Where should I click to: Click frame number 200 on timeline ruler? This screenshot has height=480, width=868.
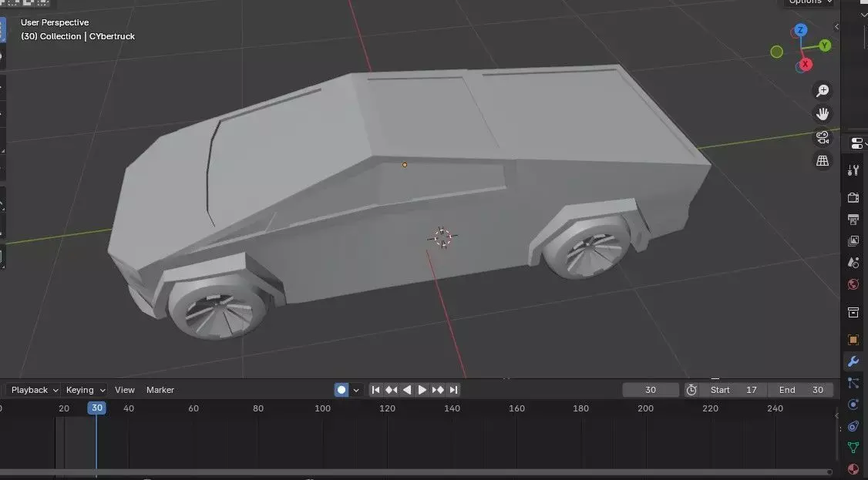(x=645, y=408)
